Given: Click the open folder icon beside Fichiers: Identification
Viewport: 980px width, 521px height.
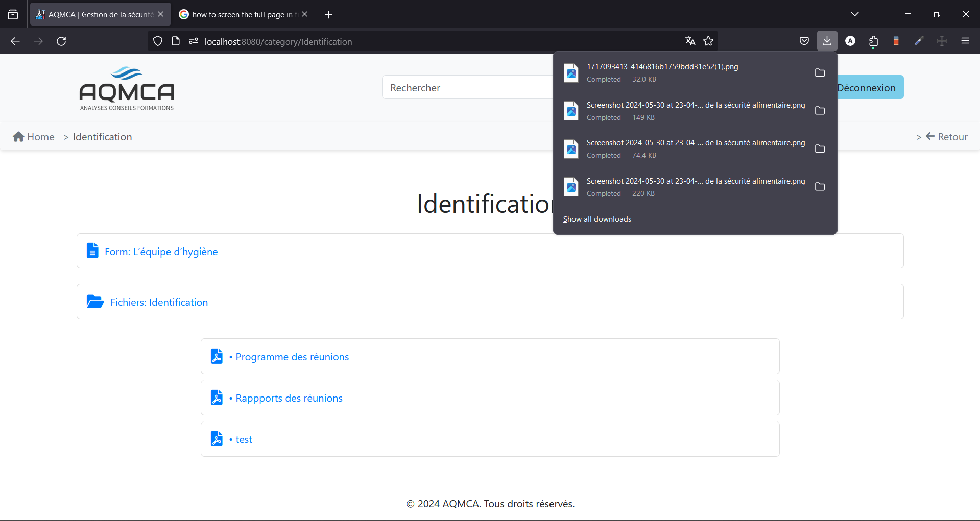Looking at the screenshot, I should (95, 302).
